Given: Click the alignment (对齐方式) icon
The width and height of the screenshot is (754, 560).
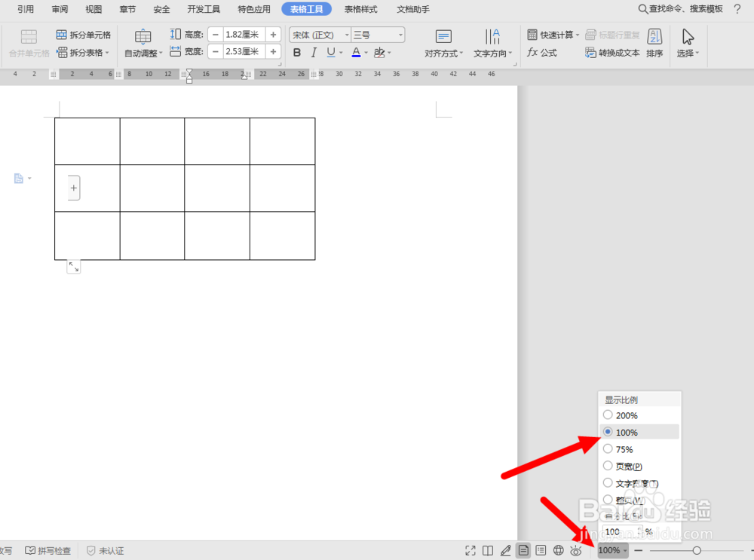Looking at the screenshot, I should (443, 36).
